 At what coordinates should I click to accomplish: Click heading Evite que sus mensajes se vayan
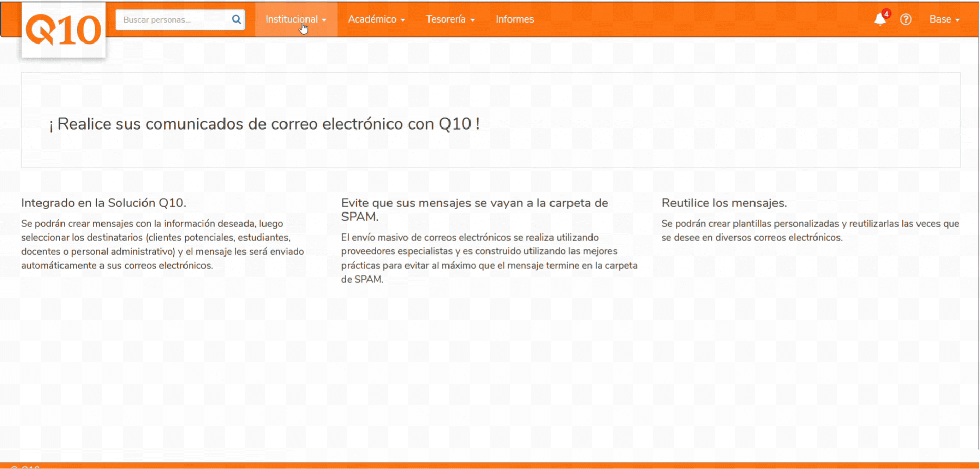point(475,209)
